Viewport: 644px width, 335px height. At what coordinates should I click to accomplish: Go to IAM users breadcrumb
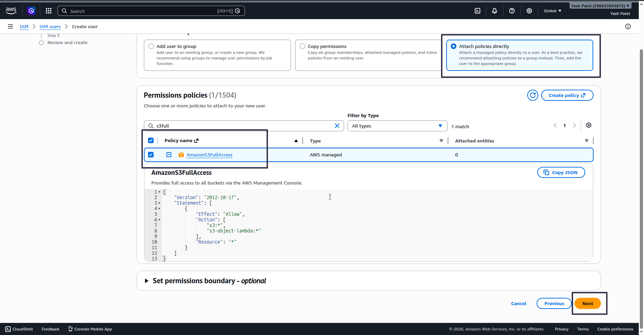click(x=50, y=26)
